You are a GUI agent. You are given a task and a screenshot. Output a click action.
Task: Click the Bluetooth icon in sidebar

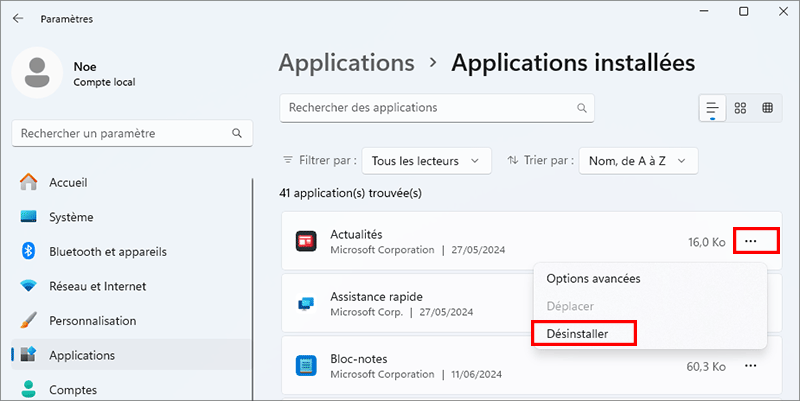(29, 251)
